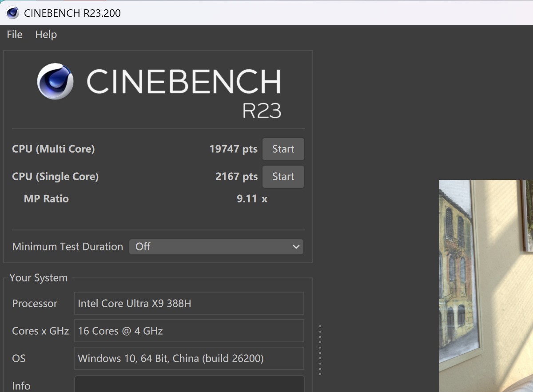
Task: Click the 2167 pts single core score
Action: [236, 177]
